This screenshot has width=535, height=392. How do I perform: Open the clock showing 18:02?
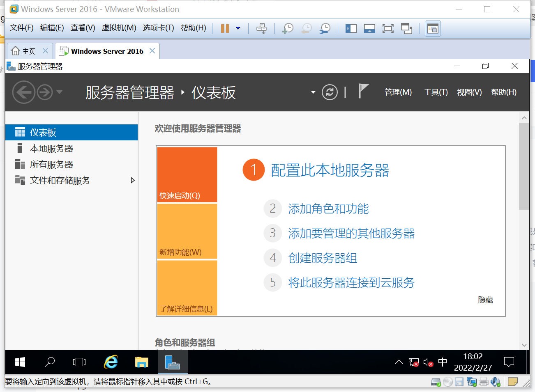[473, 362]
